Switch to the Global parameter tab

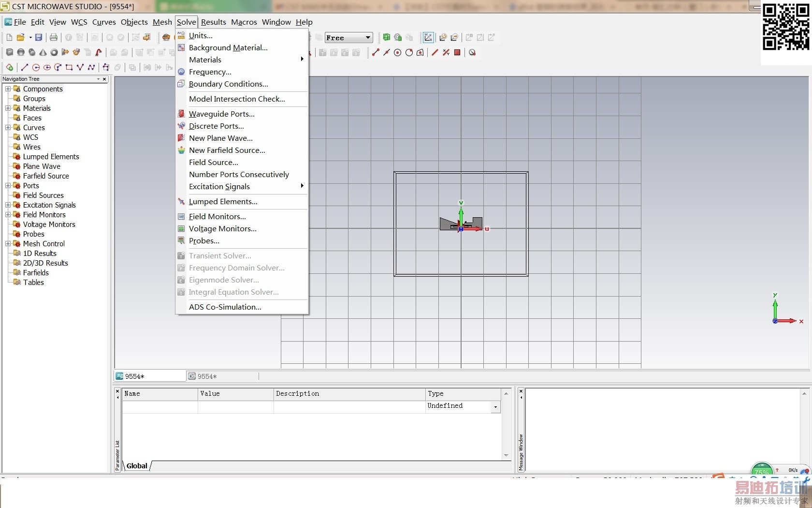pos(137,465)
